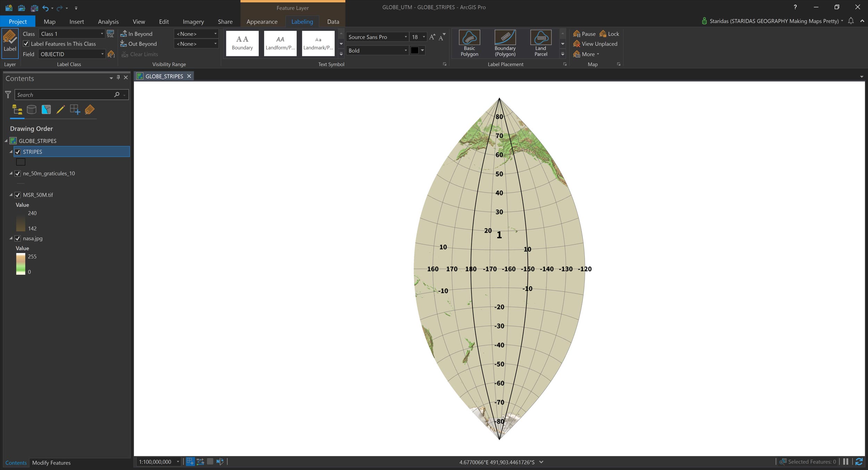Click View Unplaced labels button

[595, 44]
